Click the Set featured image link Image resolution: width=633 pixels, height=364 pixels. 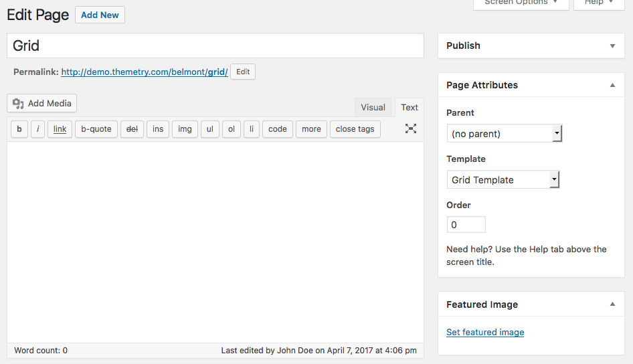[x=485, y=333]
